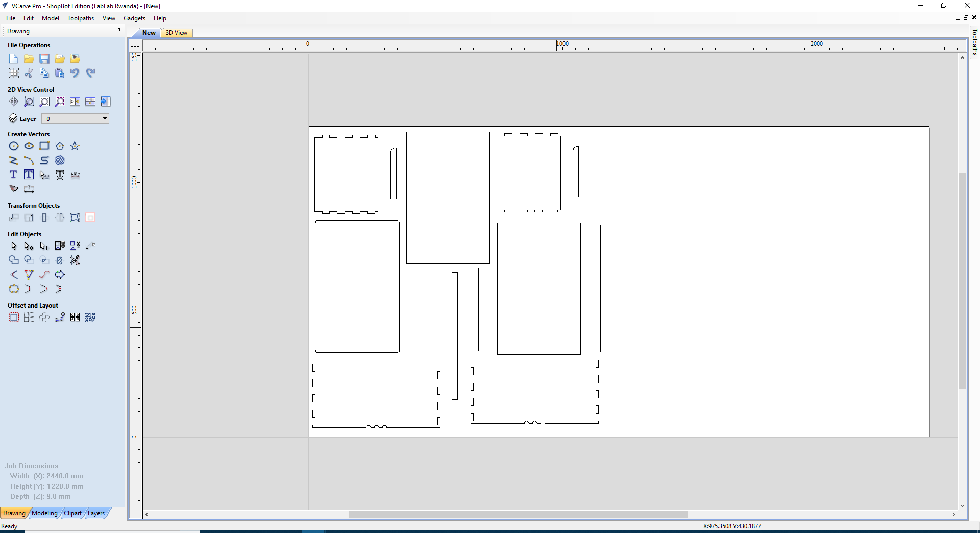Click the Save file icon
The height and width of the screenshot is (533, 980).
click(x=44, y=59)
